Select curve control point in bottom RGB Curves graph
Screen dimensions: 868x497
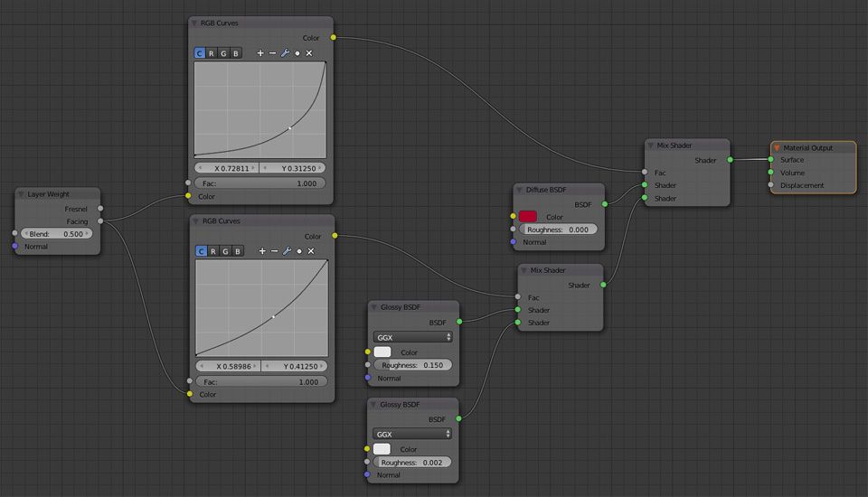click(273, 317)
